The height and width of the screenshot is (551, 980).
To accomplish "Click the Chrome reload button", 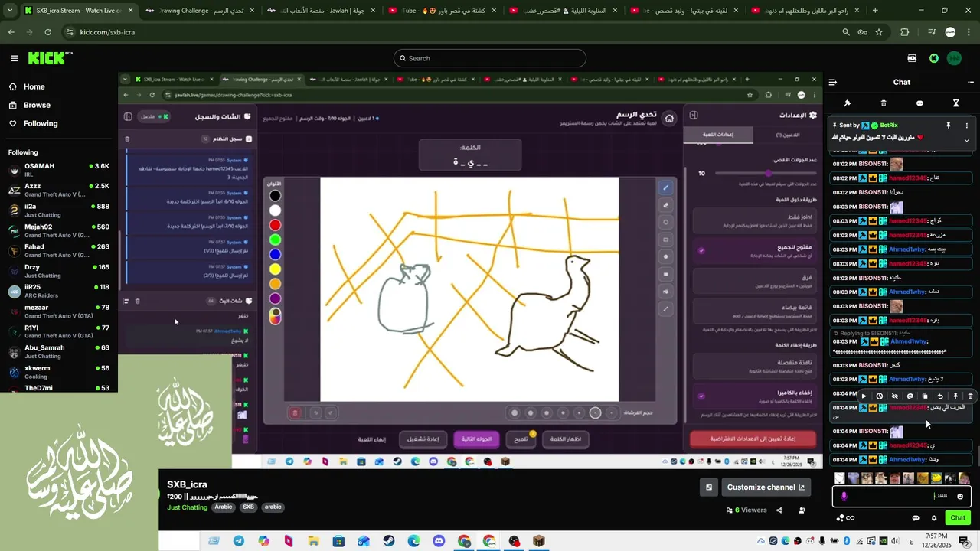I will point(47,32).
